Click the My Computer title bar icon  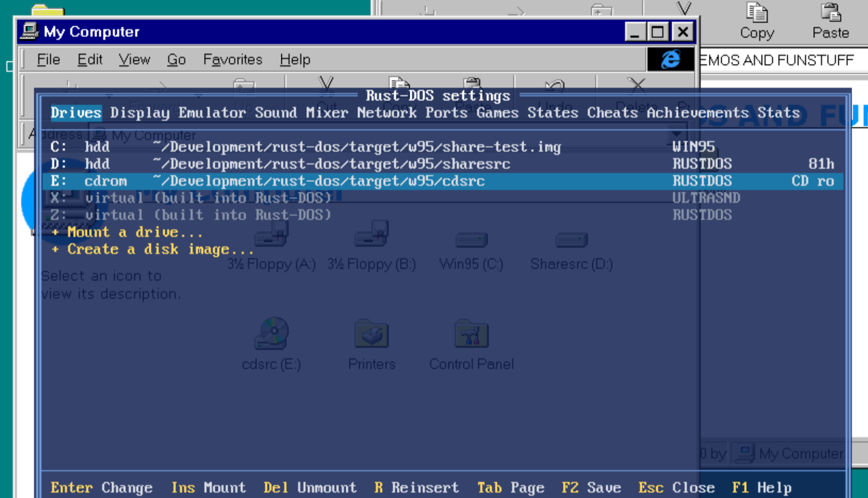[29, 31]
